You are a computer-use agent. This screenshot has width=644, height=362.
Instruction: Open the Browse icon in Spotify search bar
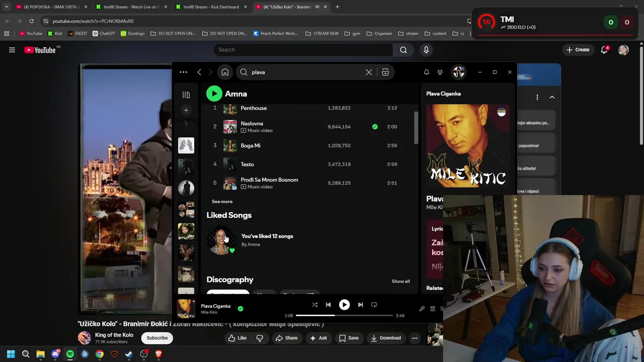(385, 72)
